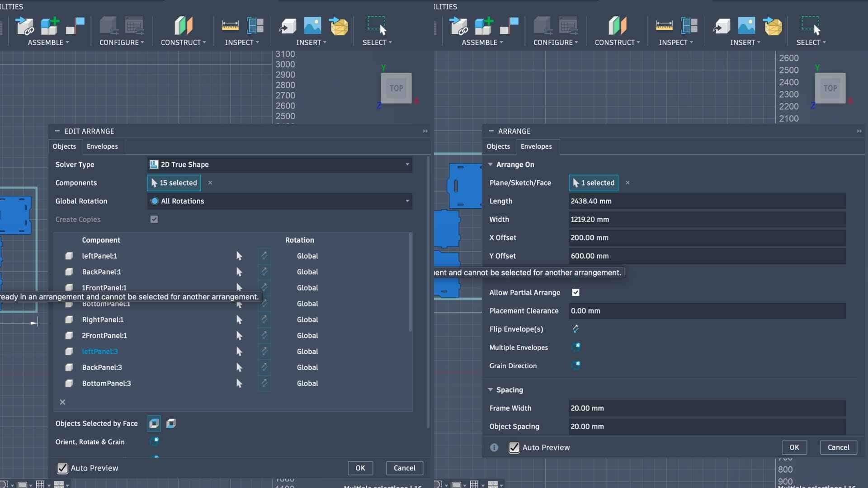
Task: Click Objects Selected by Face first icon
Action: tap(154, 423)
